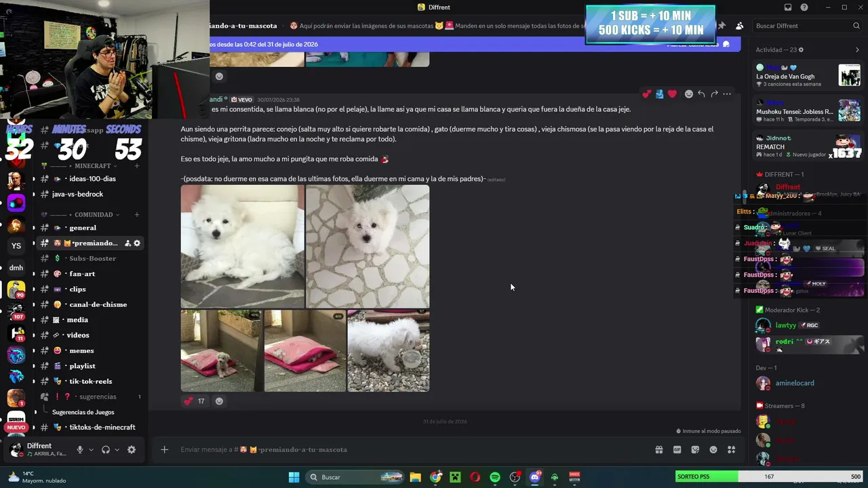Open the YS server icon

[x=16, y=245]
